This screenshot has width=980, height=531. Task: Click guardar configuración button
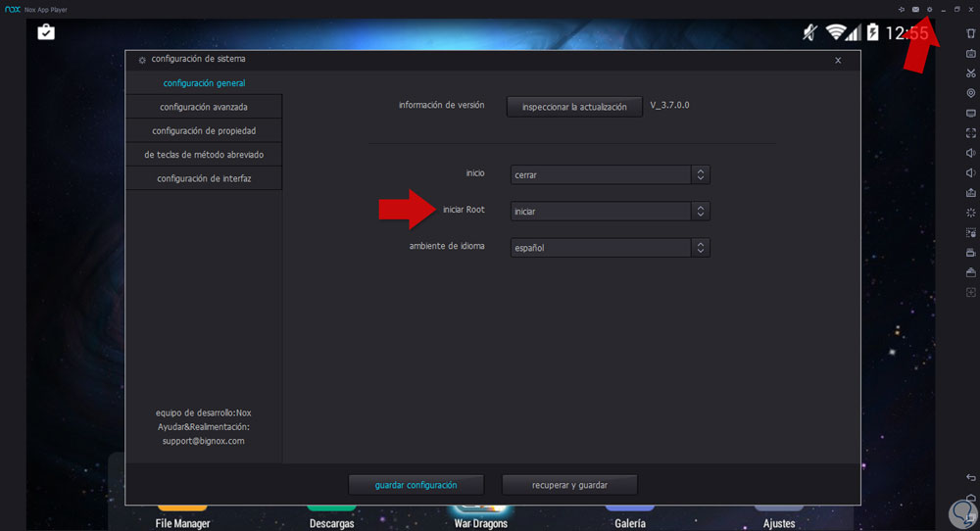coord(416,485)
